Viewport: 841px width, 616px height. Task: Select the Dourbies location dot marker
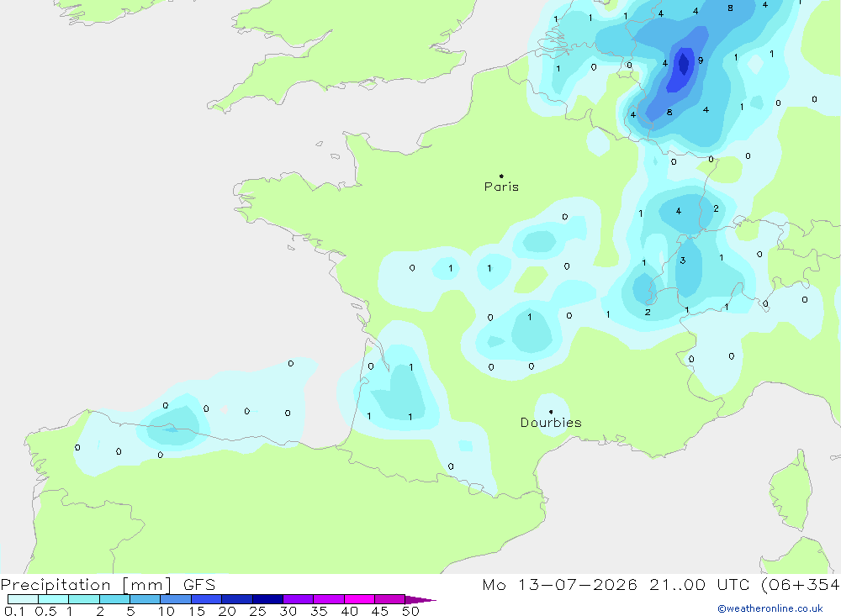click(551, 412)
